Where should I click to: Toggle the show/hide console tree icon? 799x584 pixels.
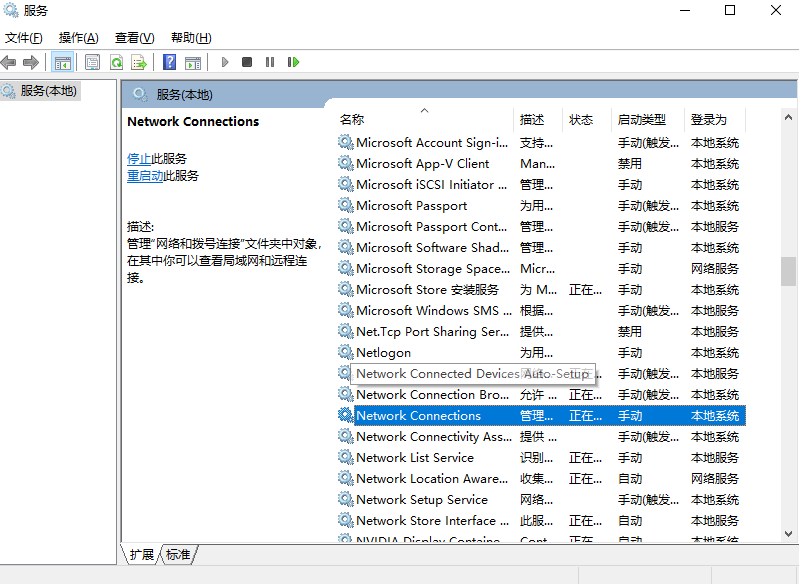63,62
